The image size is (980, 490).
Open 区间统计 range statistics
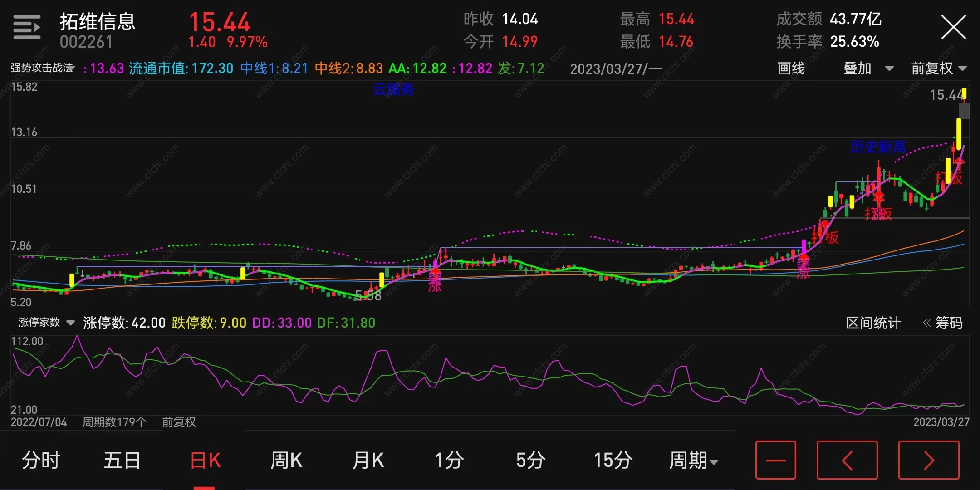coord(873,323)
